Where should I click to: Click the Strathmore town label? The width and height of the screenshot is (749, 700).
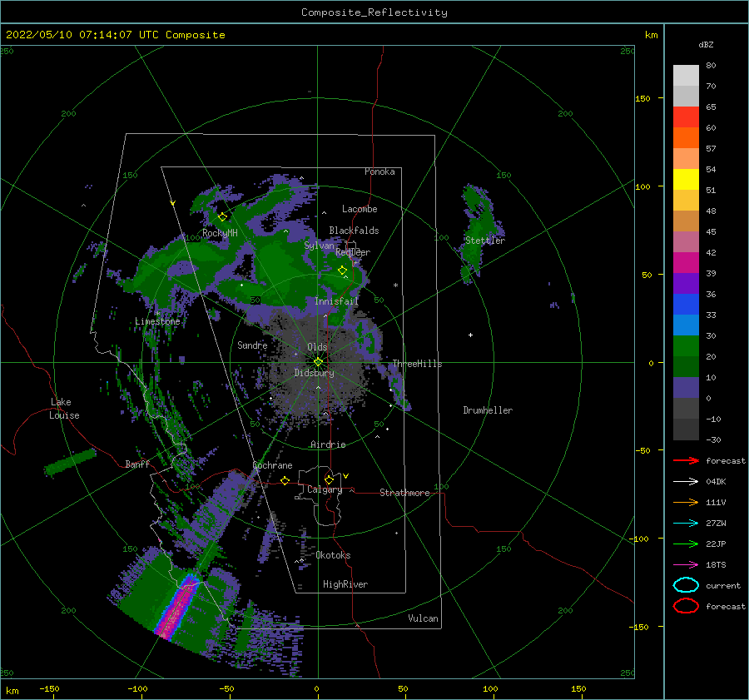click(404, 493)
